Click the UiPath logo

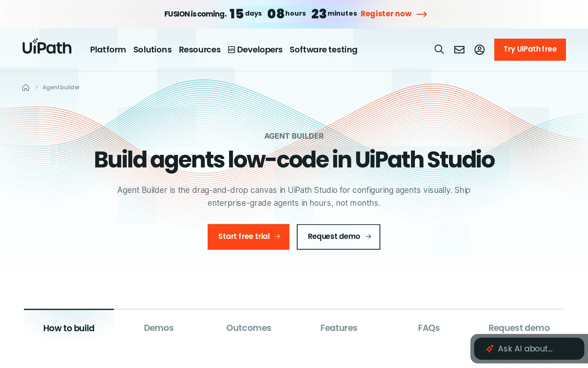(x=47, y=47)
